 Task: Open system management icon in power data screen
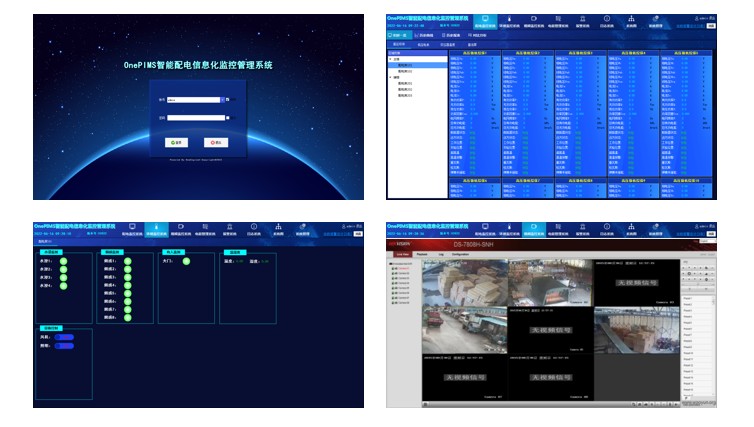coord(655,19)
